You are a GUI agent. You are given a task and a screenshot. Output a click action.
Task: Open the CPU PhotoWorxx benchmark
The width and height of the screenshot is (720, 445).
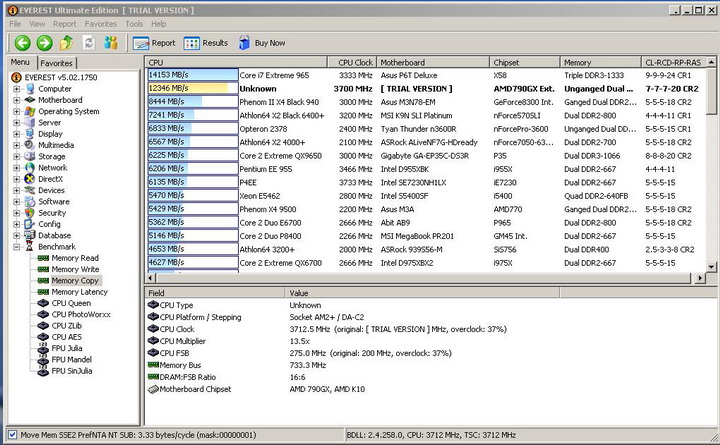click(x=81, y=315)
